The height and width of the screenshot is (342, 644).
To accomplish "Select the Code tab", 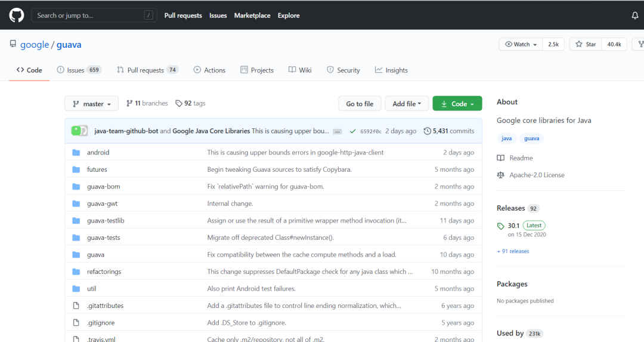I will point(29,70).
